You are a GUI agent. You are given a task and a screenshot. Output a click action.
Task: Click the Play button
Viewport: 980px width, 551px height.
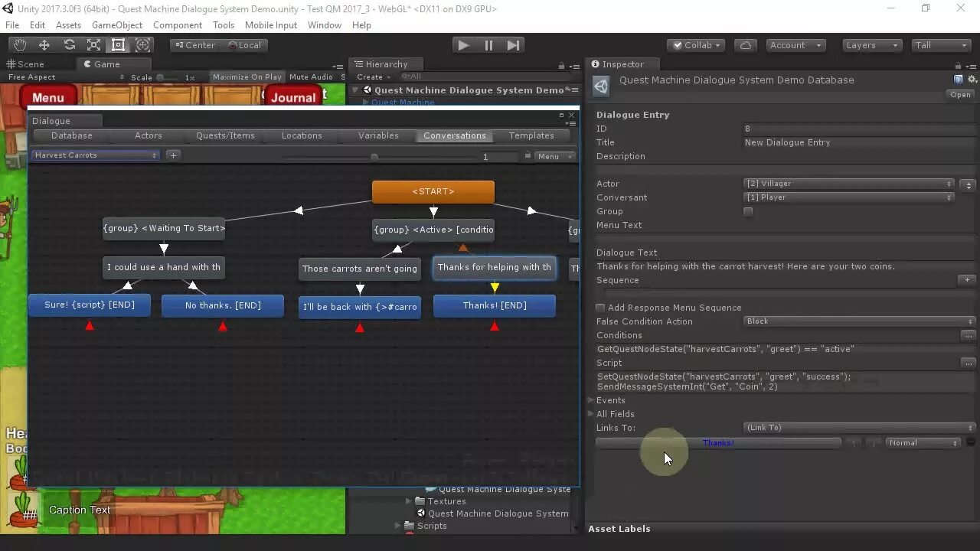pos(463,45)
